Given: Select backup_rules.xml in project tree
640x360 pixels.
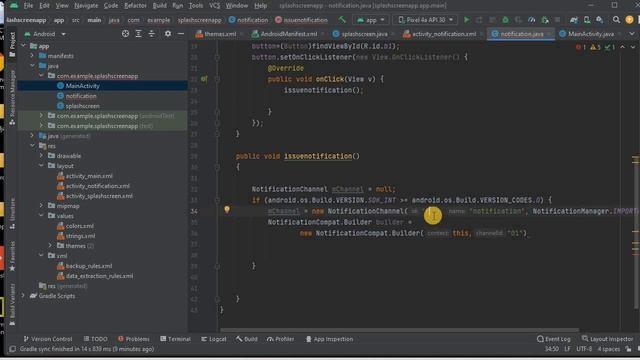Looking at the screenshot, I should (x=89, y=266).
